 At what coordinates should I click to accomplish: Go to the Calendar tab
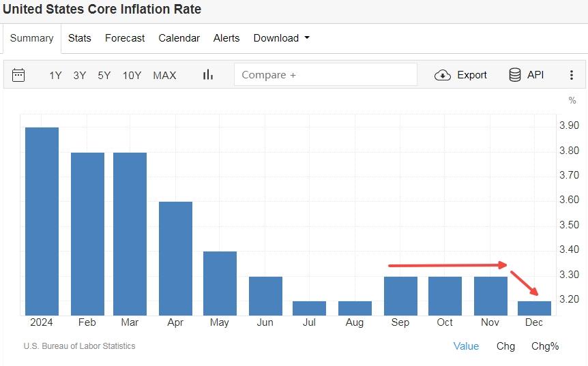(x=179, y=38)
